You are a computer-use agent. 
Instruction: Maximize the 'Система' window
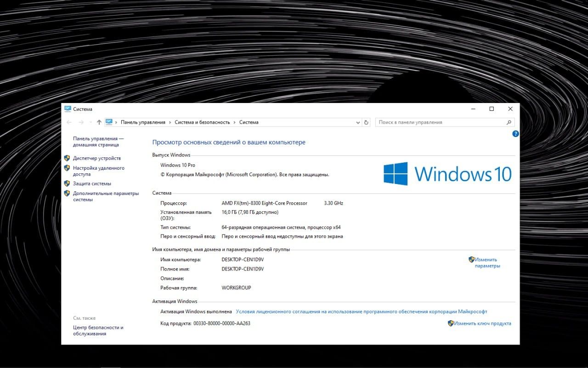[x=492, y=109]
